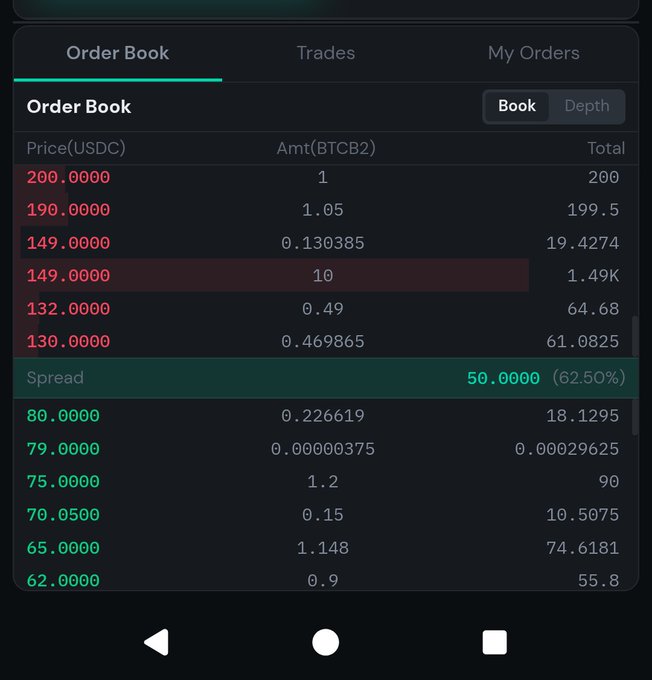Select the 130.0000 ask price
The width and height of the screenshot is (652, 680).
69,342
